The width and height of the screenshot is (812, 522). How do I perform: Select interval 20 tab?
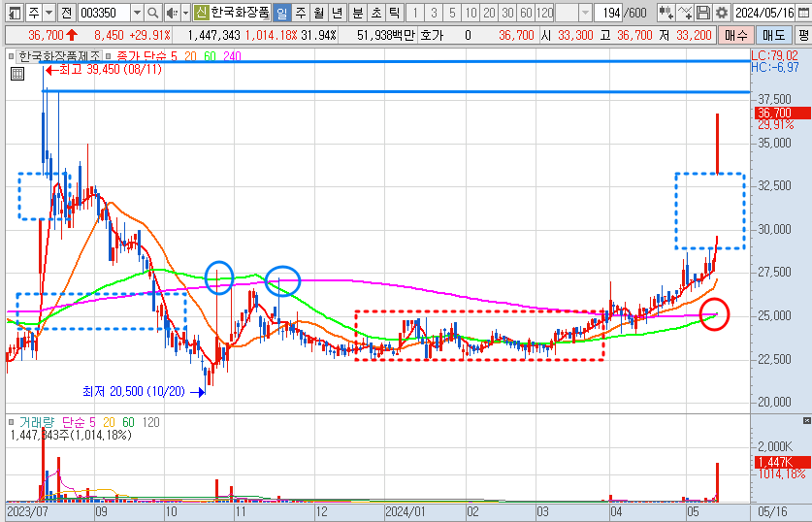[x=489, y=13]
